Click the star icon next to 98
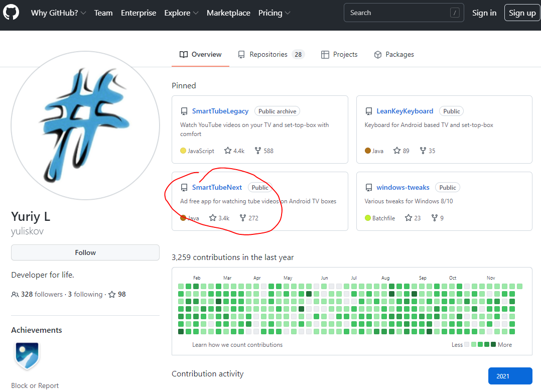Image resolution: width=541 pixels, height=392 pixels. tap(112, 294)
